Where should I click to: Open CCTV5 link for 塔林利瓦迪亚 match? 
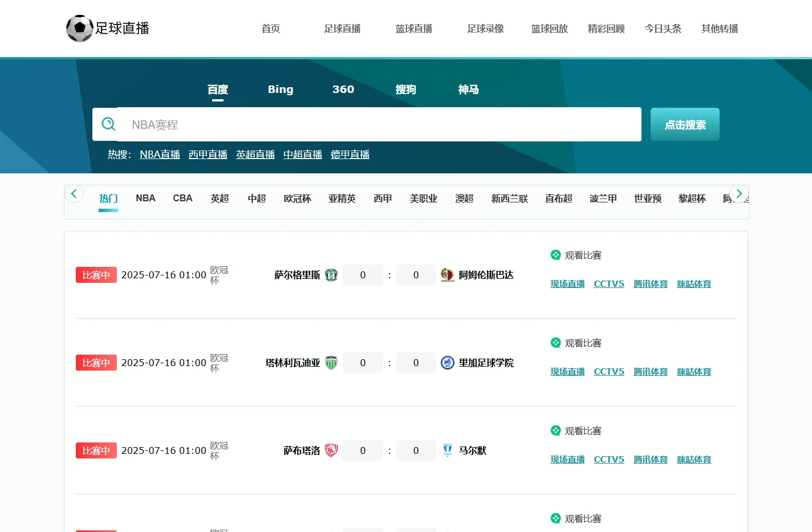[609, 372]
